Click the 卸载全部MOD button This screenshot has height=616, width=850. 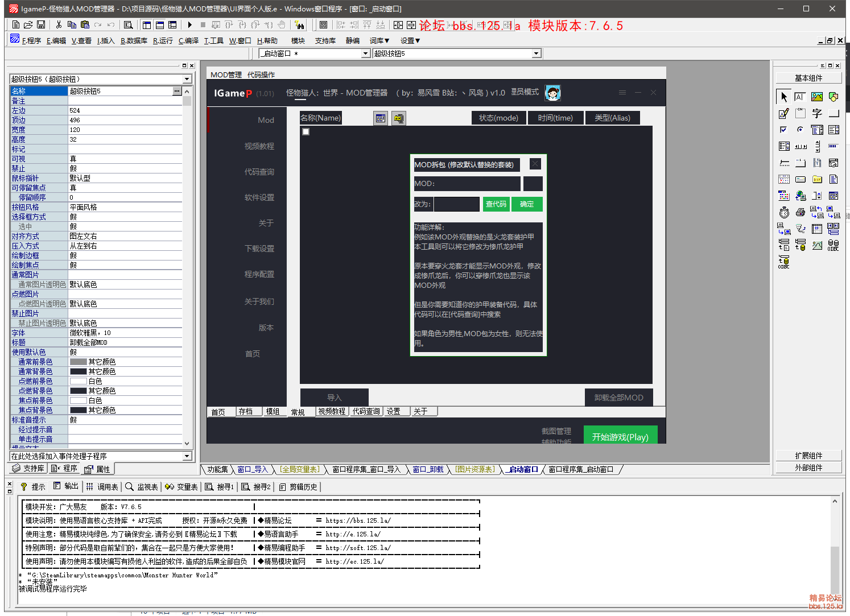click(x=618, y=398)
